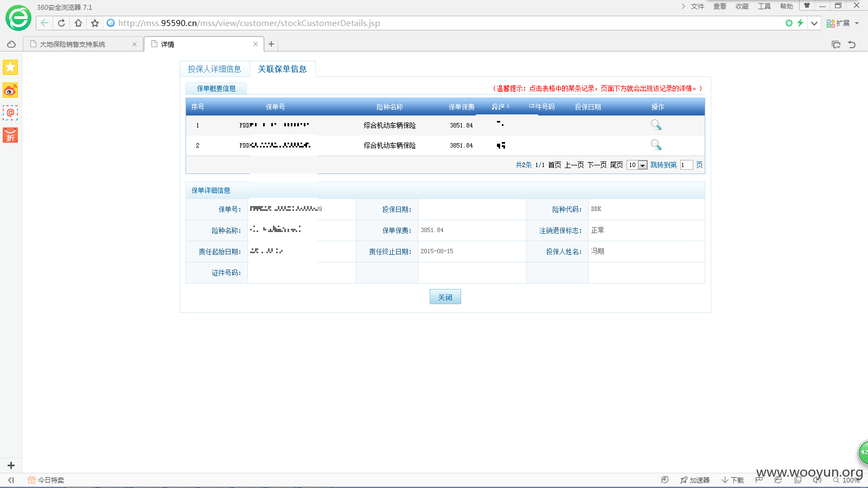Click the 360 browser logo icon
The image size is (868, 488).
(x=18, y=18)
